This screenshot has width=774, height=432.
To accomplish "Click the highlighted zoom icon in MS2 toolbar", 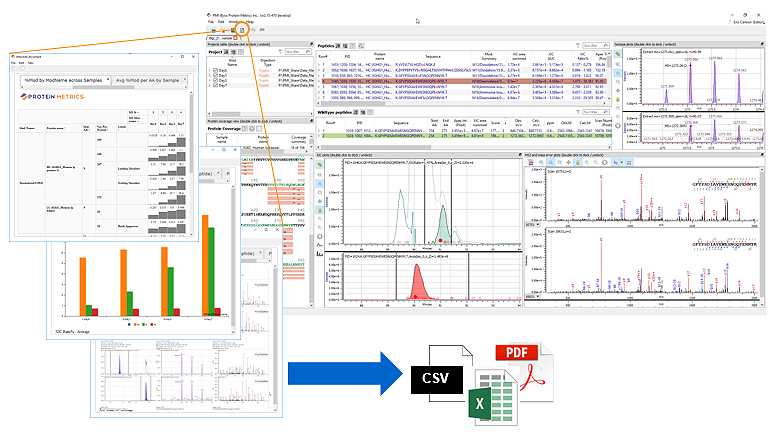I will 550,162.
